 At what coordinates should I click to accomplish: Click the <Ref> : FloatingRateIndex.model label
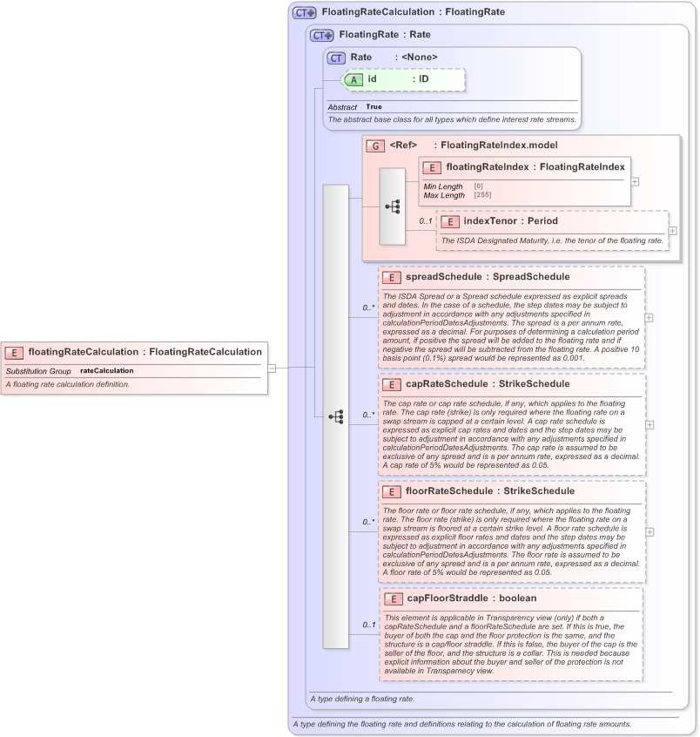coord(474,145)
